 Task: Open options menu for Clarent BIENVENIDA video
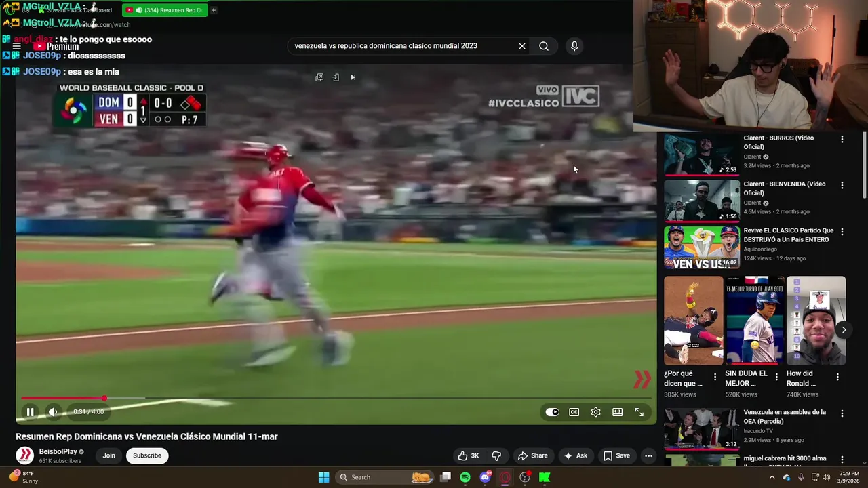[x=842, y=185]
